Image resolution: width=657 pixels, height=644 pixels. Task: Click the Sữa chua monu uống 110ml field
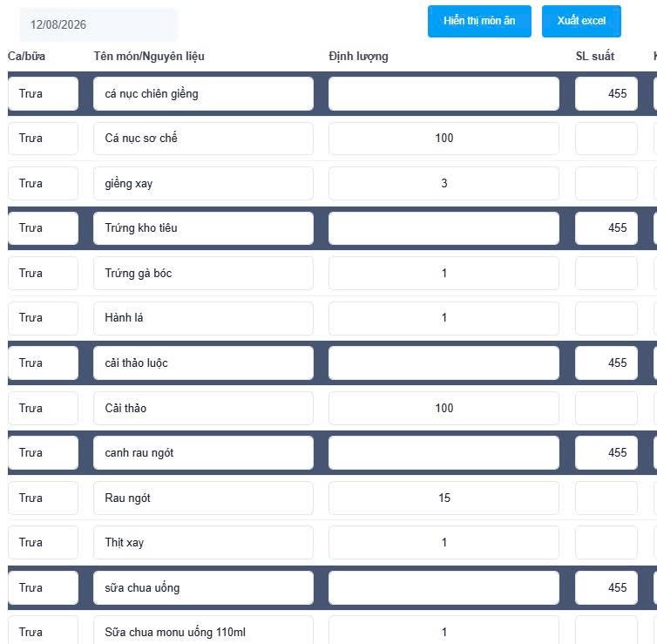(x=203, y=631)
